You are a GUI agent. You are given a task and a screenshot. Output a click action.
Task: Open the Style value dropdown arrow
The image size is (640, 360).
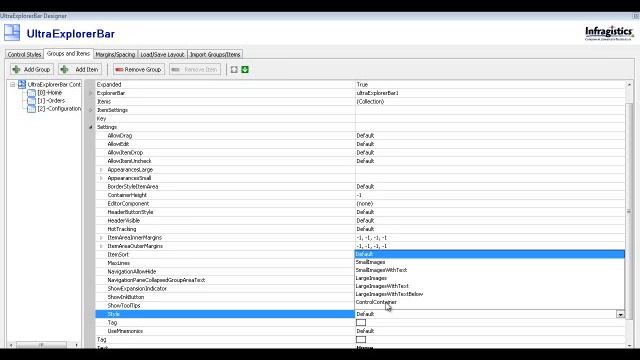(620, 314)
